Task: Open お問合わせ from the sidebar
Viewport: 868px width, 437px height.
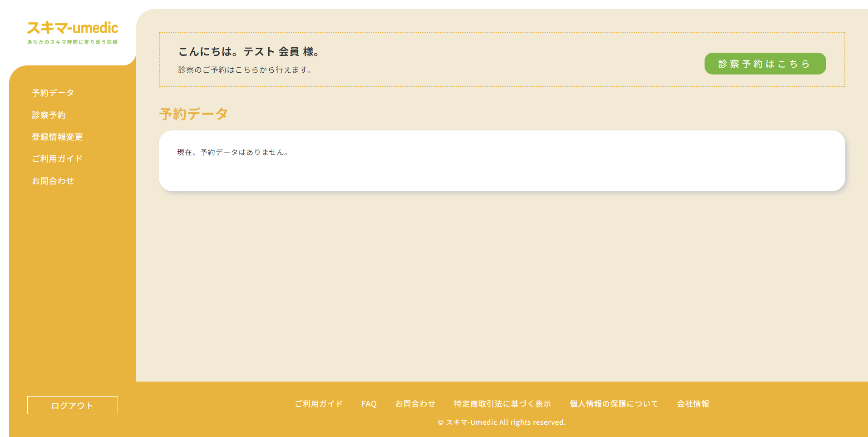Action: pyautogui.click(x=53, y=180)
